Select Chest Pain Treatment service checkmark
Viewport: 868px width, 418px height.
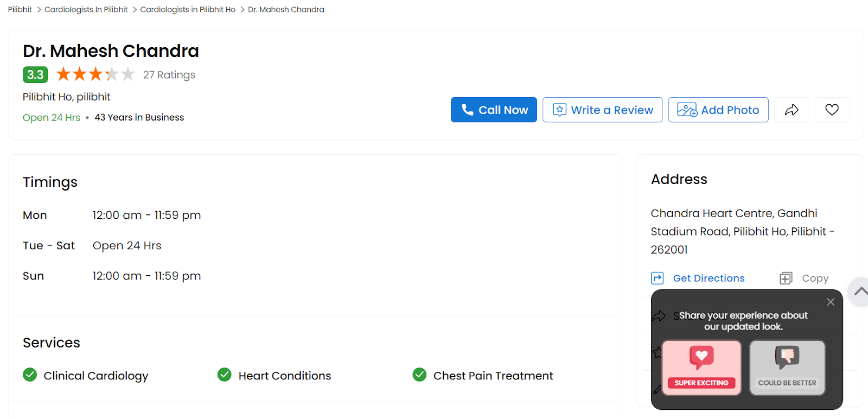[419, 375]
